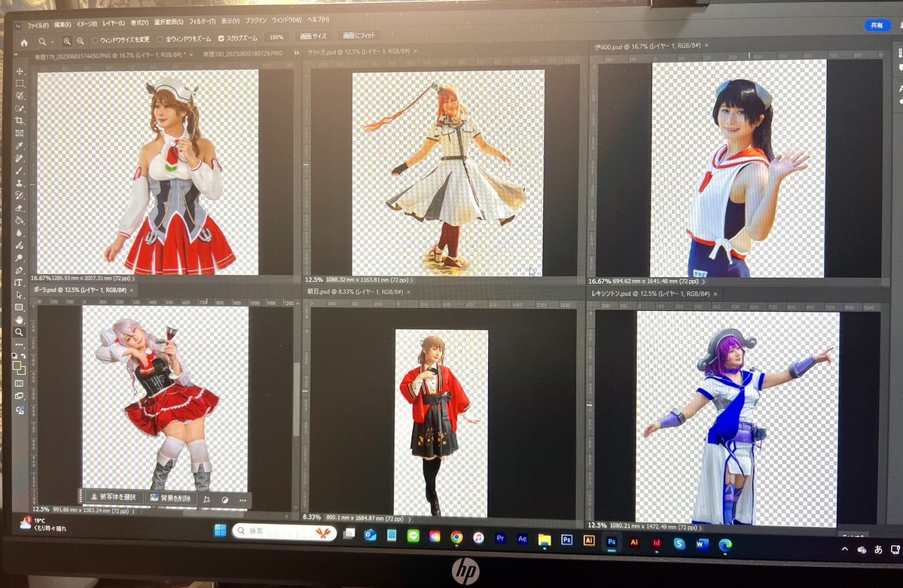
Task: Select the Brush tool
Action: (20, 171)
